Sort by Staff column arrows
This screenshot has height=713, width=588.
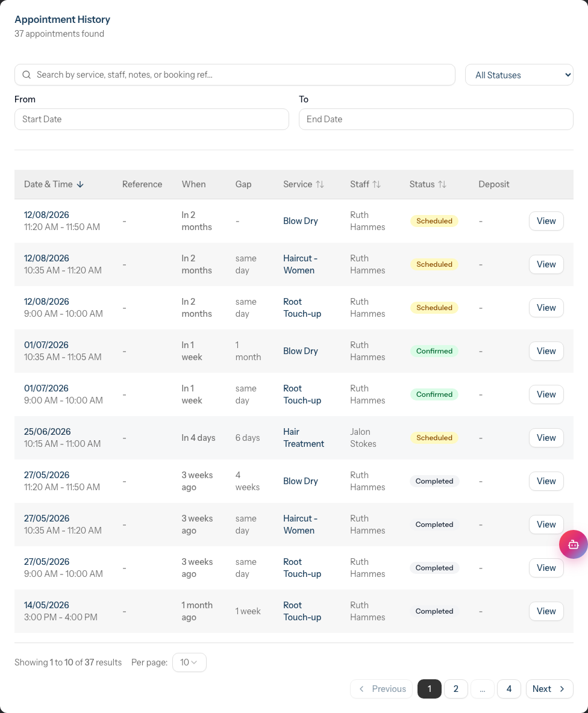coord(377,184)
